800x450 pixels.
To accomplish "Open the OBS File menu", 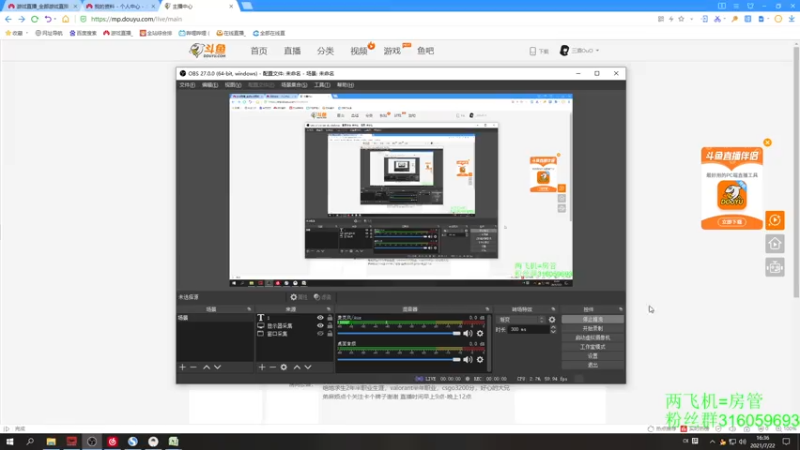I will point(187,85).
